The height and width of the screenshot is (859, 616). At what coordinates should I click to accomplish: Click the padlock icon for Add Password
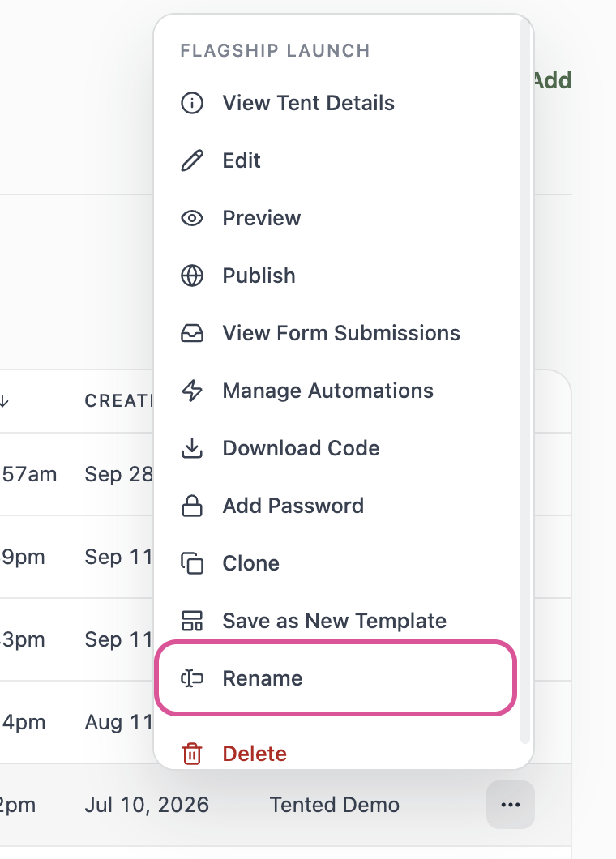coord(192,506)
